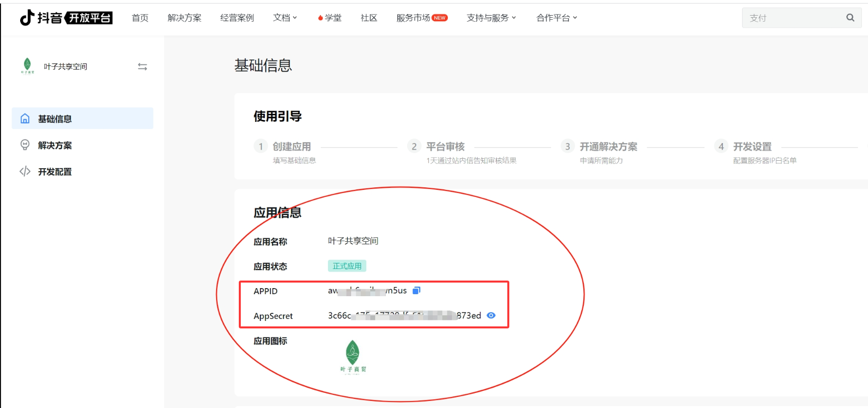Click the 填写基础信息 step description
The width and height of the screenshot is (868, 408).
tap(295, 161)
